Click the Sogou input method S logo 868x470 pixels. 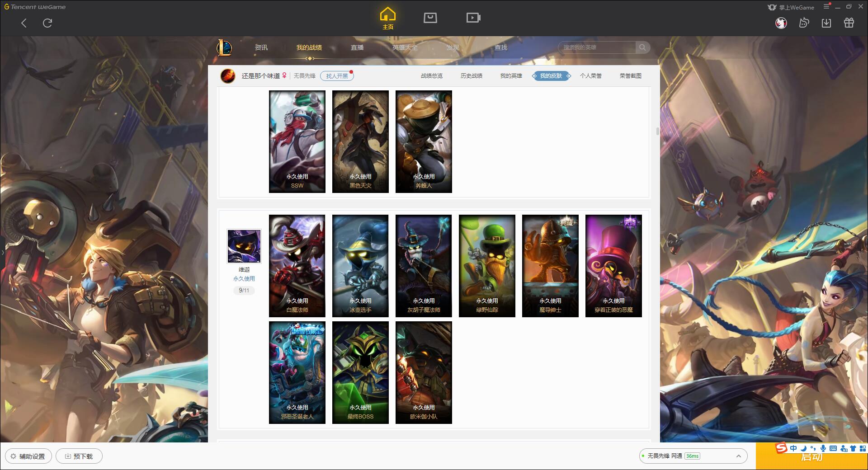781,448
